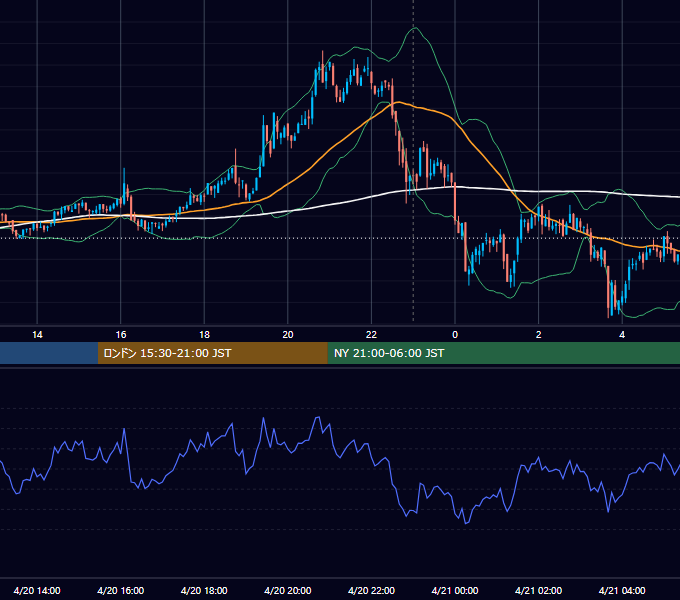Screen dimensions: 680x600
Task: Click the NY 21:00-06:00 JST session bar
Action: click(503, 353)
